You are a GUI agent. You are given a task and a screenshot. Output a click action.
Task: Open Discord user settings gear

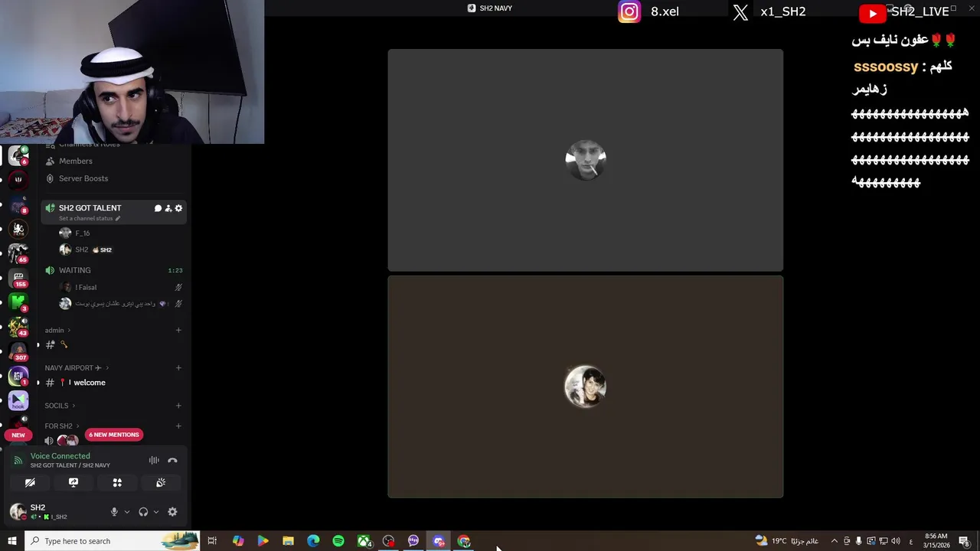tap(172, 512)
